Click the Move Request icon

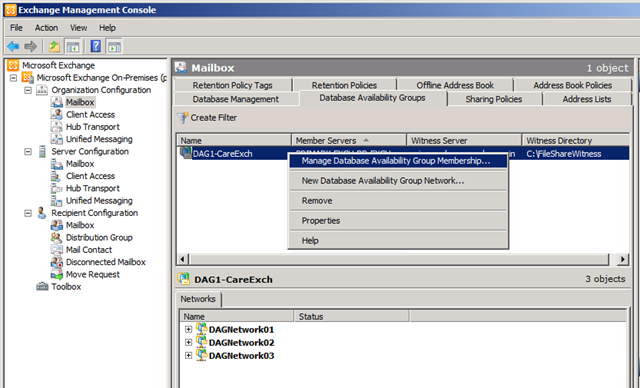(x=57, y=274)
